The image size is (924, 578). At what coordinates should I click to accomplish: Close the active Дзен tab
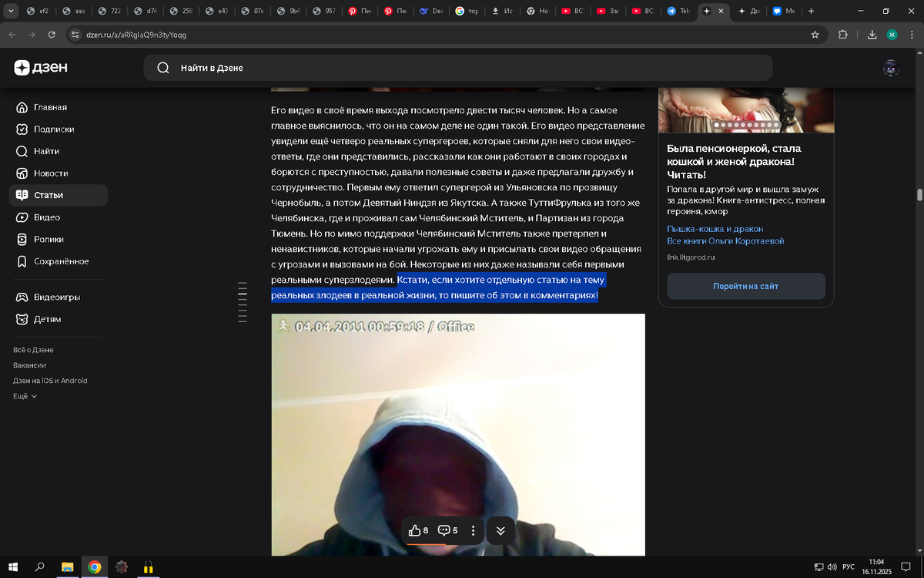click(x=720, y=11)
